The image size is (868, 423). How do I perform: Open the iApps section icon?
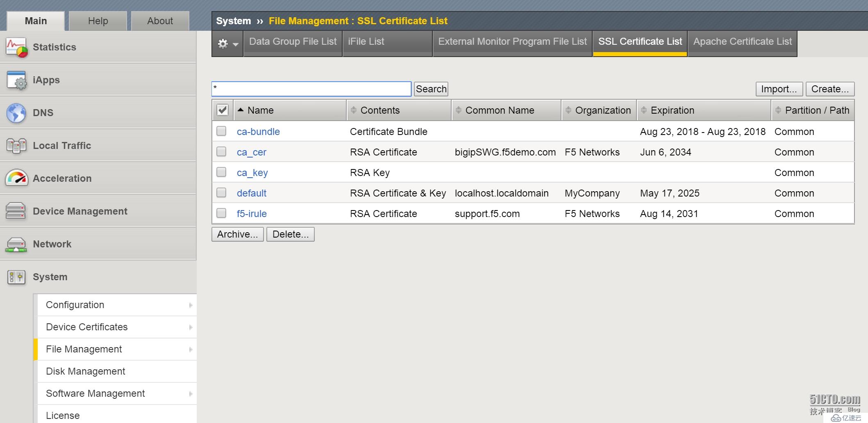[x=16, y=80]
